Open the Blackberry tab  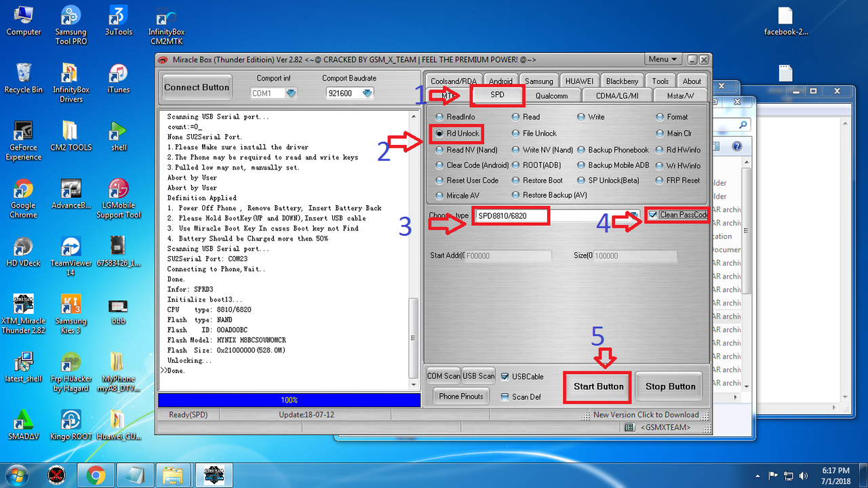coord(622,81)
